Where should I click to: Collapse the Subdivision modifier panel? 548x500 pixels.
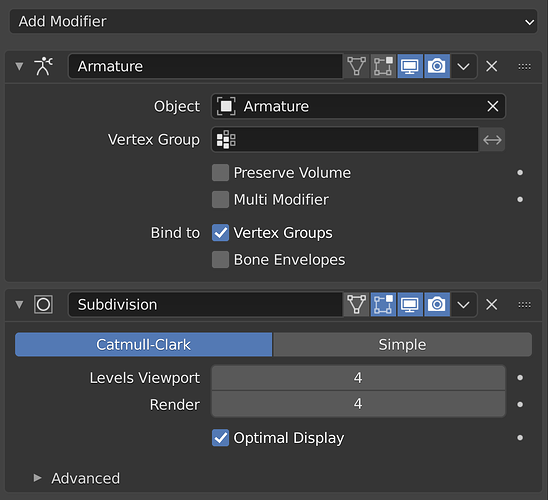(x=19, y=305)
